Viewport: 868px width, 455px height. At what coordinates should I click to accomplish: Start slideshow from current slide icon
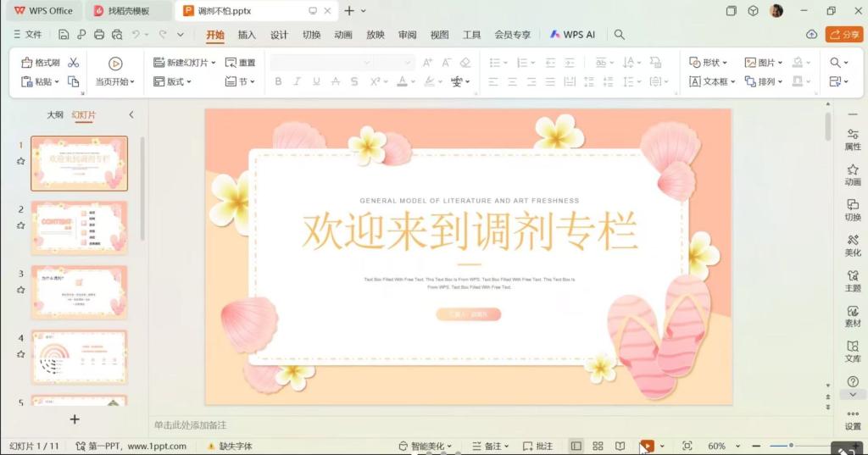(115, 64)
